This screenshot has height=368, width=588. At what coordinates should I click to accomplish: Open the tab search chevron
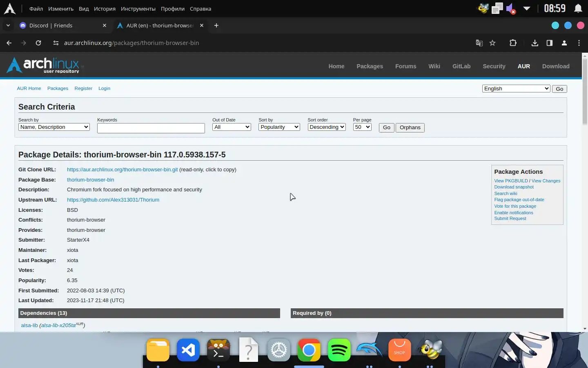coord(8,25)
